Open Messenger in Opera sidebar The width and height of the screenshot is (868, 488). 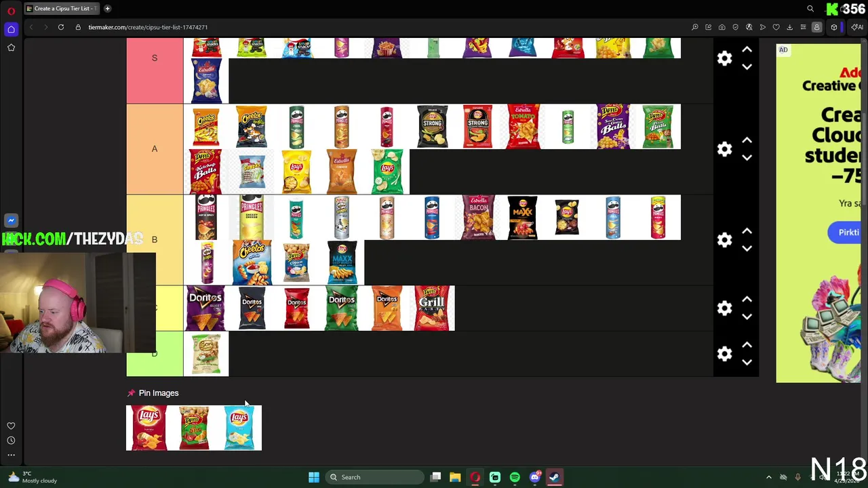click(11, 220)
